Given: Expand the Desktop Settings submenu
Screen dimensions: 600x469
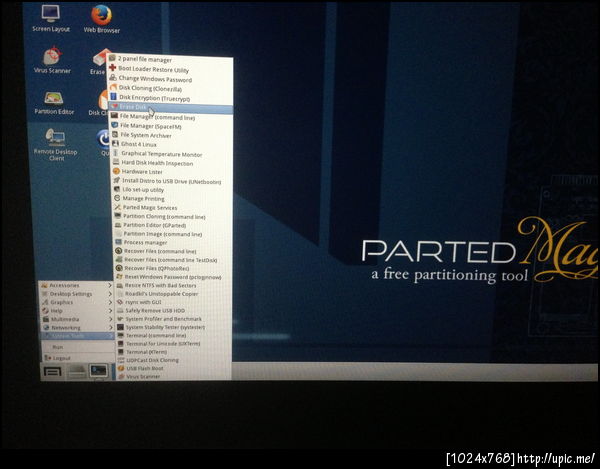Looking at the screenshot, I should (76, 294).
